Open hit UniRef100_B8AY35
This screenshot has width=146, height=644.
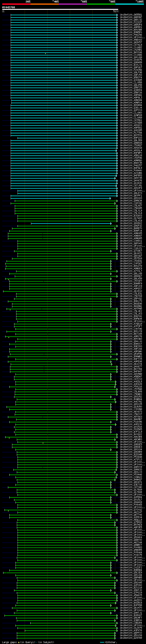pyautogui.click(x=131, y=163)
